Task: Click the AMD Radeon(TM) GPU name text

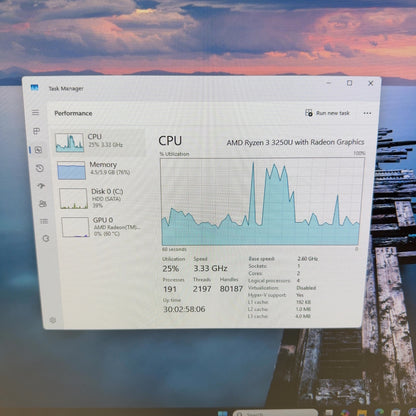Action: pos(117,227)
